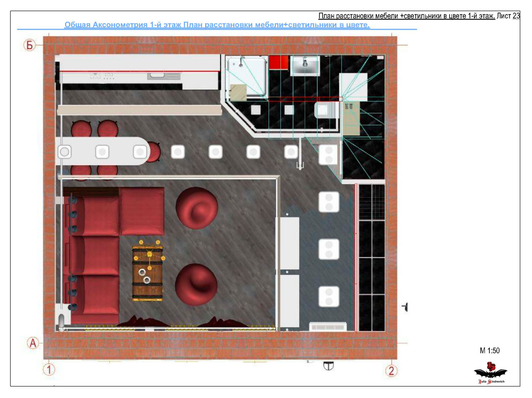Click the door symbol below the brick wall
The height and width of the screenshot is (398, 532).
coord(328,366)
